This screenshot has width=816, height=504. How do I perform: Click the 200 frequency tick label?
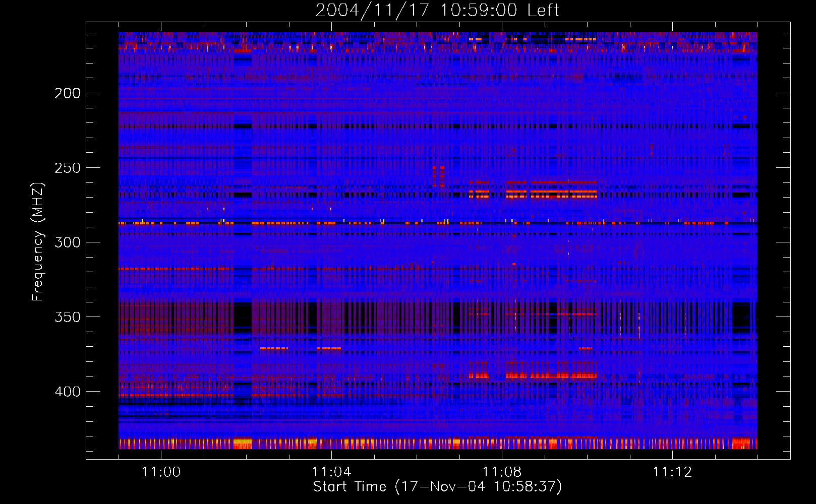(x=68, y=93)
